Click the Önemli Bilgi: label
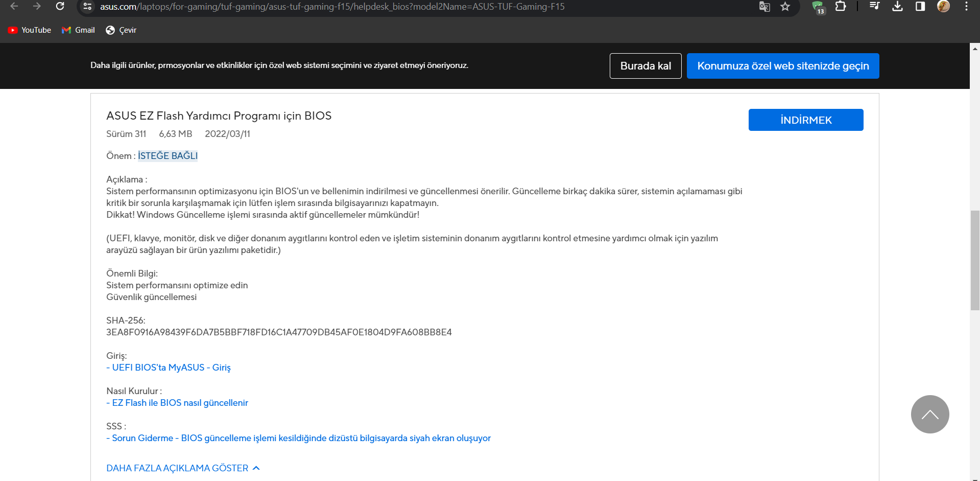 tap(132, 273)
